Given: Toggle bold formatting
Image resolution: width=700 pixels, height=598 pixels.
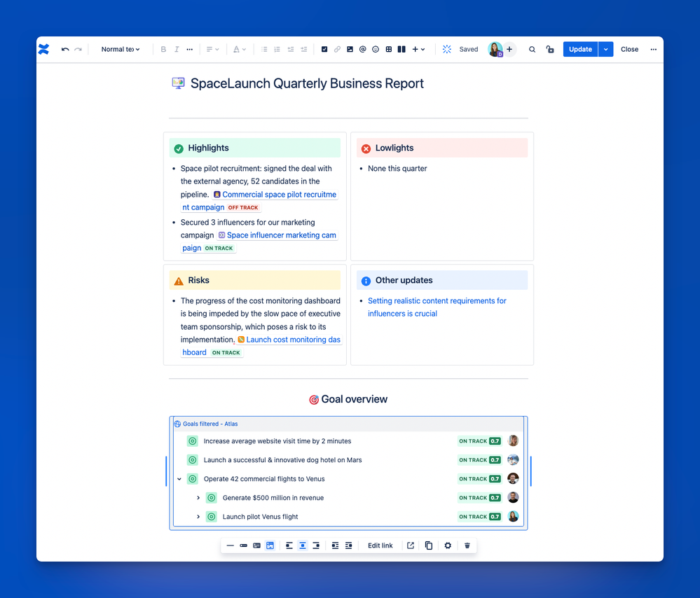Looking at the screenshot, I should 163,49.
